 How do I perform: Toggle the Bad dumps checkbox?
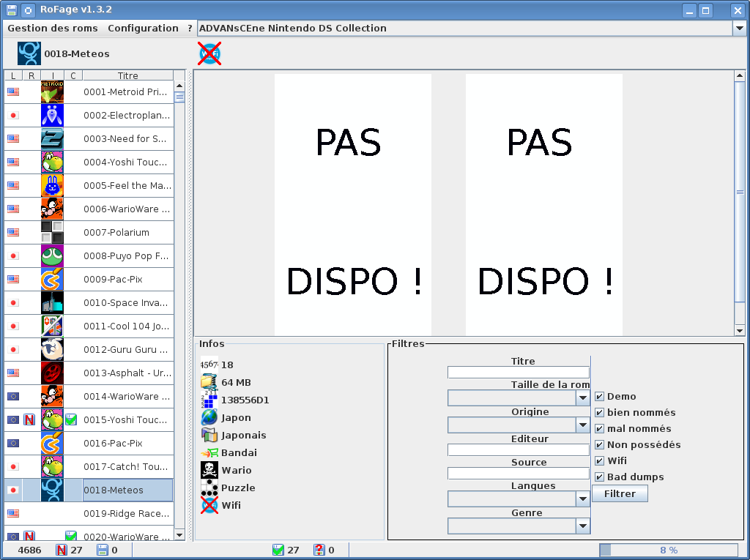[599, 477]
